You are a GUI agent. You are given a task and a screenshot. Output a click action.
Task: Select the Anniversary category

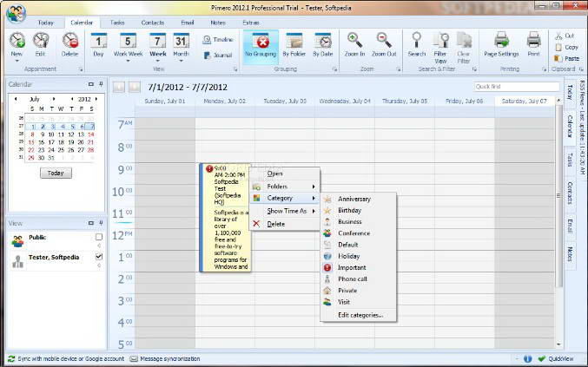(x=358, y=199)
